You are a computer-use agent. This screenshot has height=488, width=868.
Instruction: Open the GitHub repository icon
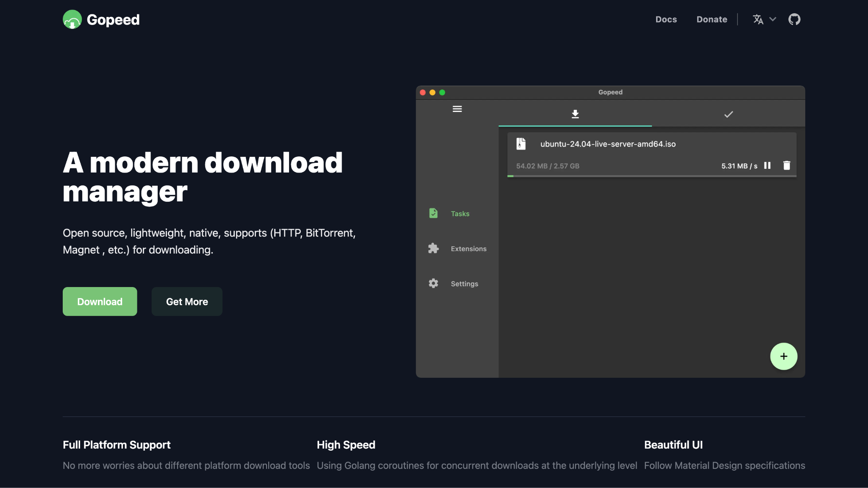[795, 19]
